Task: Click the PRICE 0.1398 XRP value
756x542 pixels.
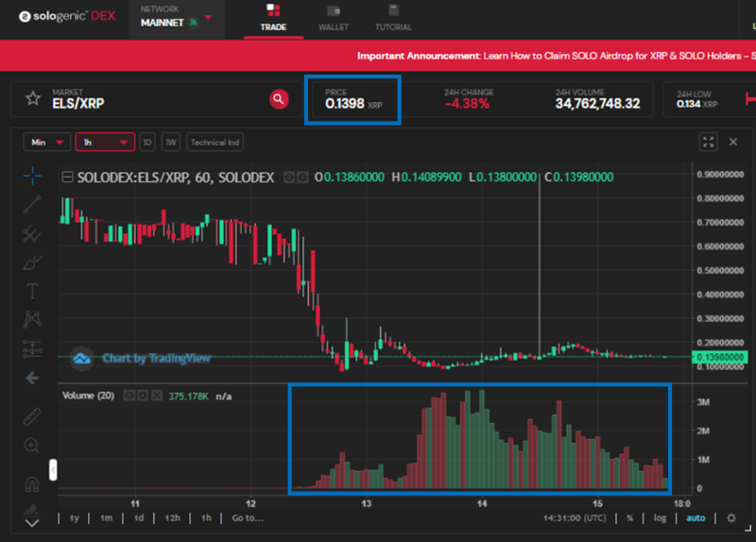Action: pos(353,104)
